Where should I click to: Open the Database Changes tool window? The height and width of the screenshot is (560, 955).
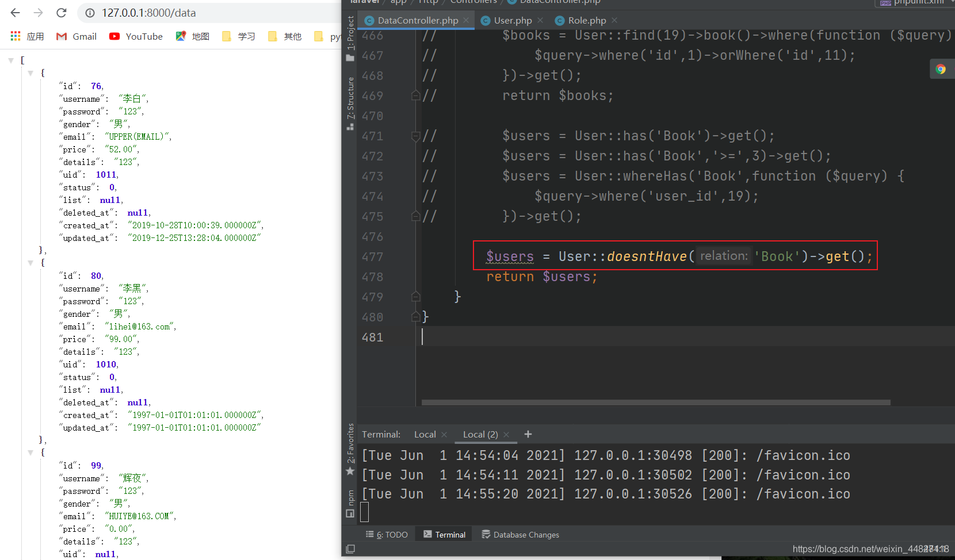pos(520,535)
